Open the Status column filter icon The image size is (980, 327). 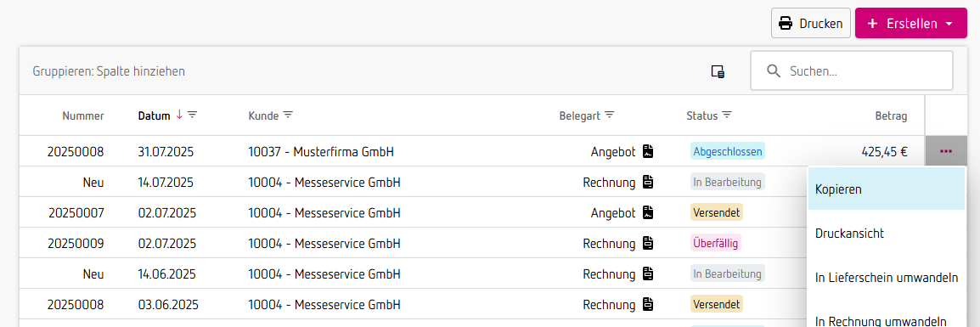coord(726,115)
